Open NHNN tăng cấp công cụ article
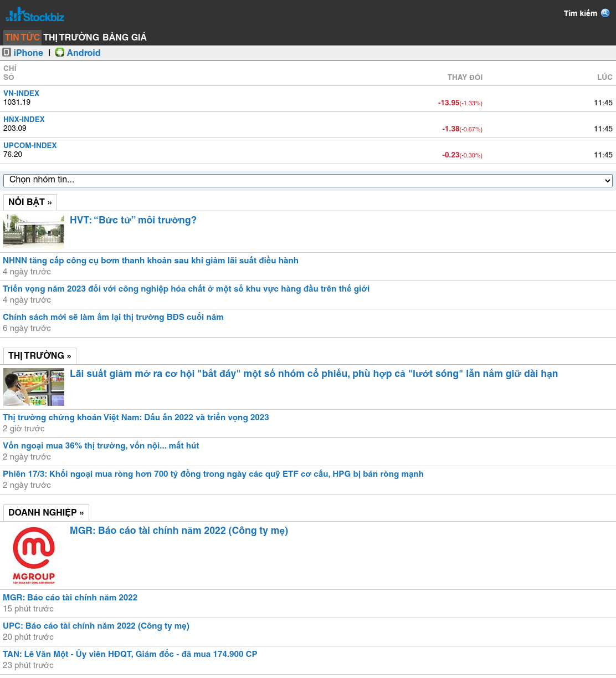Image resolution: width=616 pixels, height=678 pixels. click(x=151, y=261)
